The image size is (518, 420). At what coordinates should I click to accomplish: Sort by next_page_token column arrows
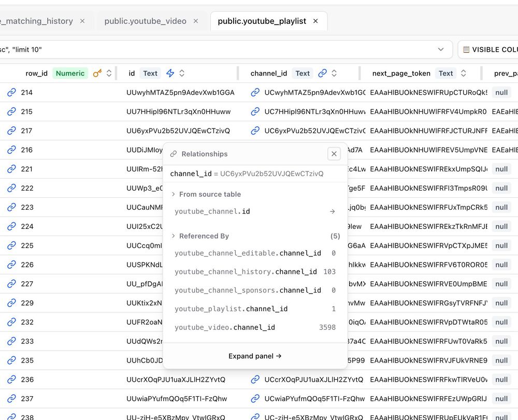[x=464, y=74]
